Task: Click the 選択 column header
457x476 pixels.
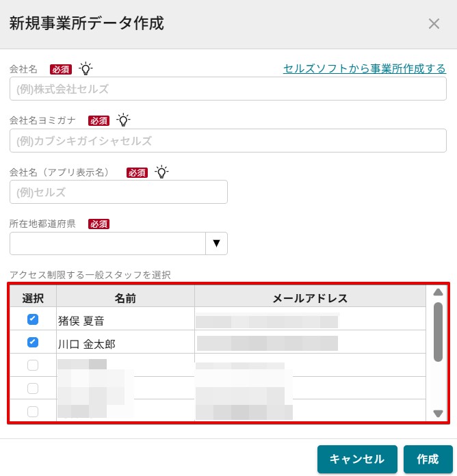Action: 33,298
